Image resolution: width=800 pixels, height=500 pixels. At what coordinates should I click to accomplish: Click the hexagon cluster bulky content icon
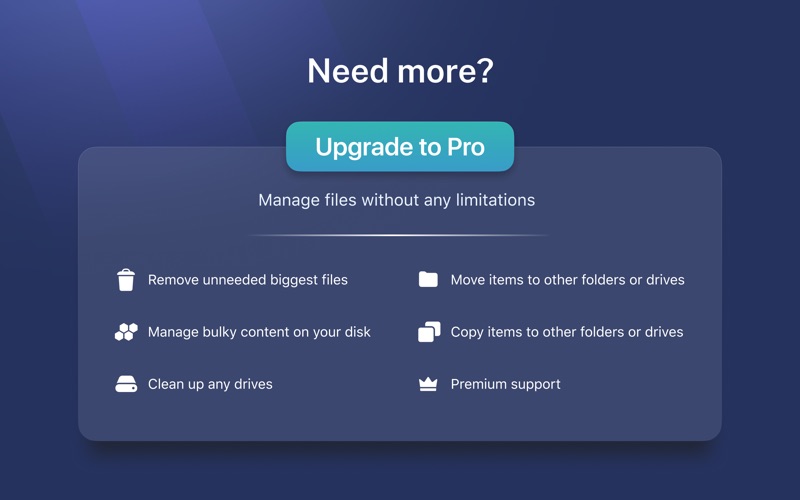coord(126,332)
